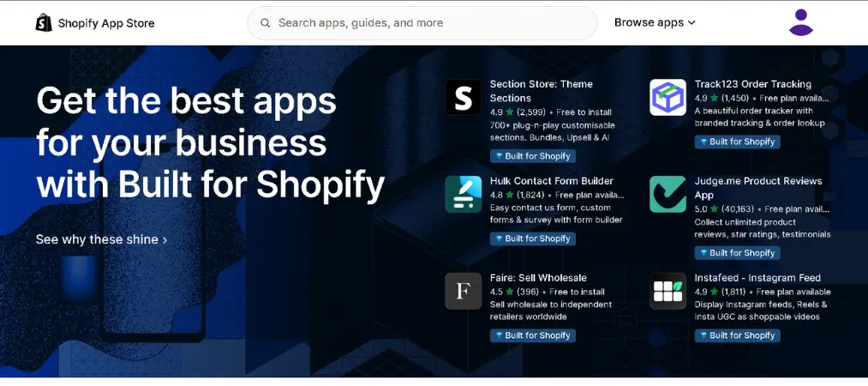Open the Shopify App Store home link
Viewport: 868px width, 386px height.
pos(95,22)
